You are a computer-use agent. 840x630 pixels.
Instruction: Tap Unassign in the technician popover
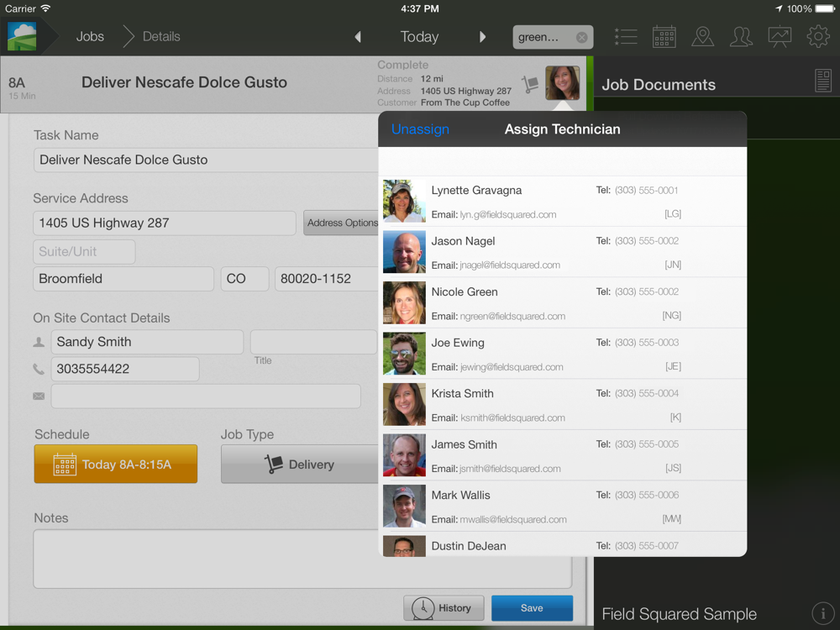[x=420, y=129]
